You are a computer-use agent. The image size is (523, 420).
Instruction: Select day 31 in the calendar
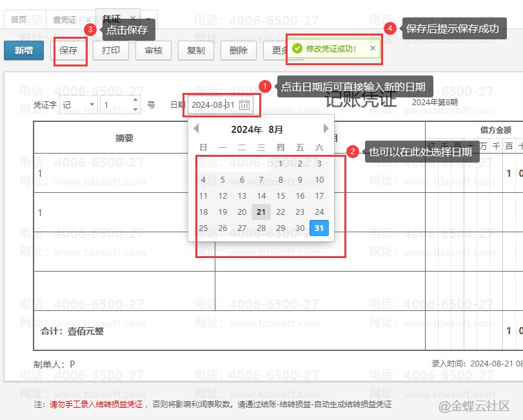point(319,228)
